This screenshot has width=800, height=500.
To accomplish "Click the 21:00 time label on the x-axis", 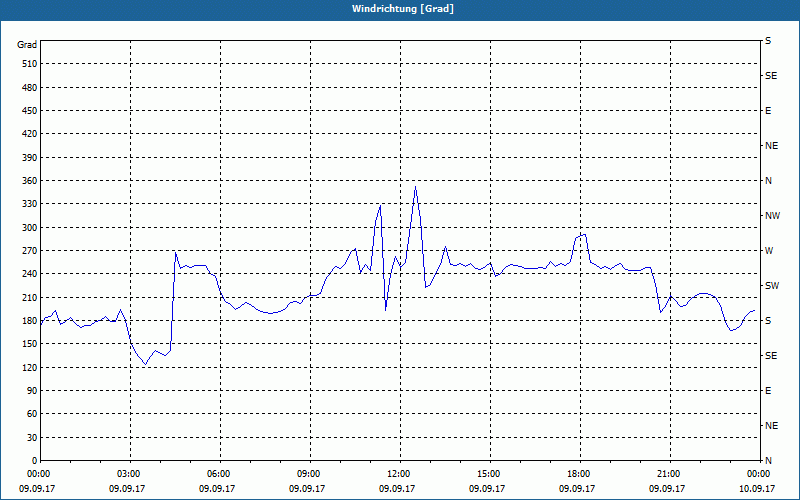I will (x=668, y=474).
